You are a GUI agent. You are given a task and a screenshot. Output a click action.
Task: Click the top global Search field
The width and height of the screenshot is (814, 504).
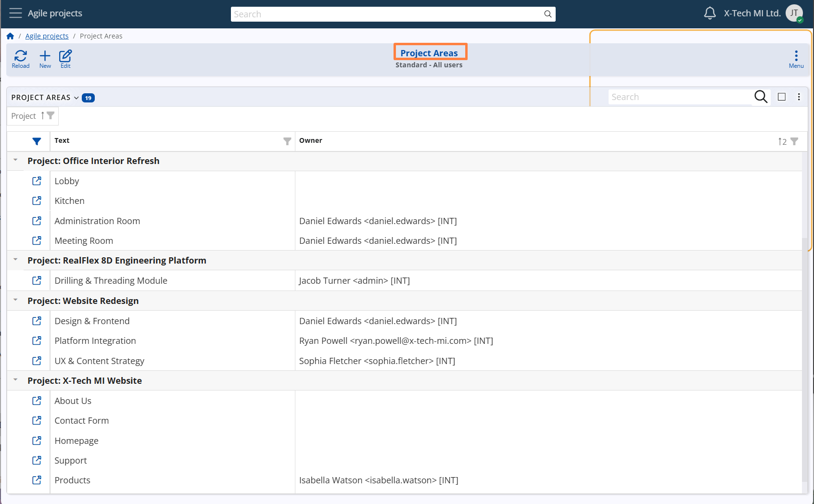(x=387, y=14)
